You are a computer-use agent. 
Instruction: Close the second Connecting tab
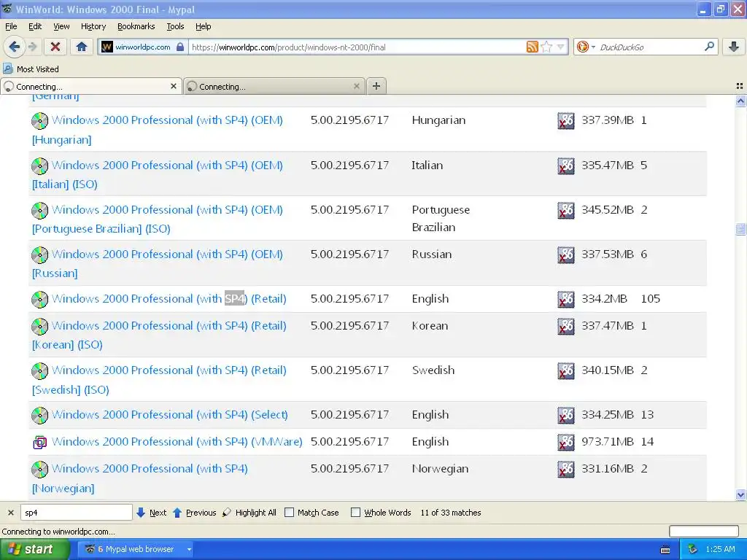(356, 86)
